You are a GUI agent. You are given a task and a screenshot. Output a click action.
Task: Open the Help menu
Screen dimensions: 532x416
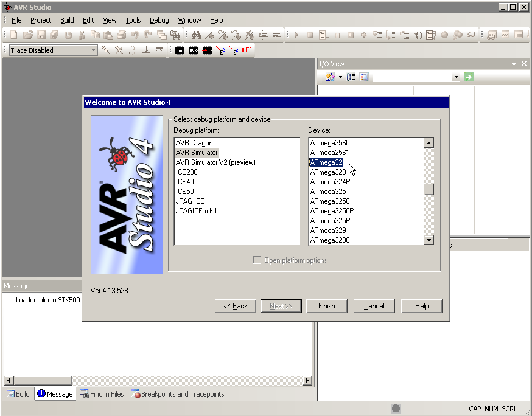(217, 20)
